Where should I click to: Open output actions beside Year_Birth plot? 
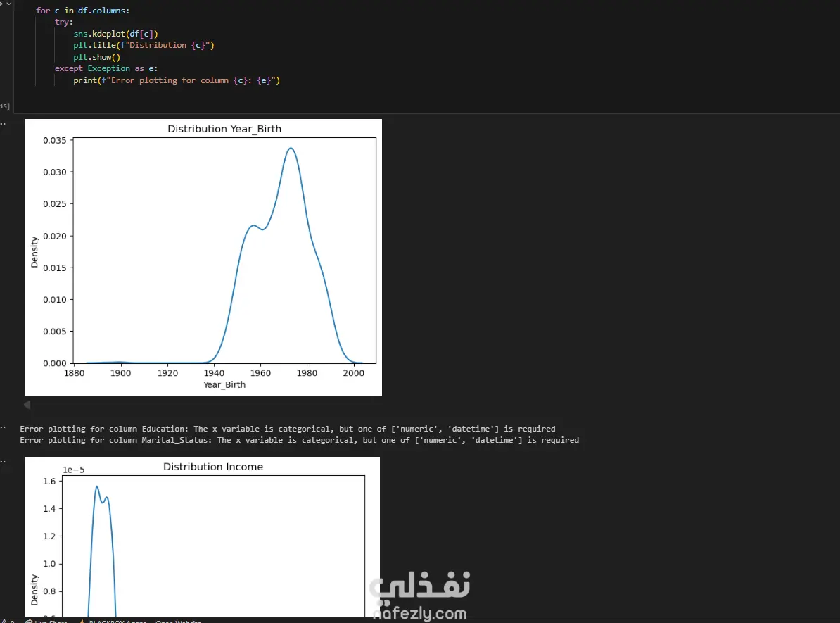2,123
